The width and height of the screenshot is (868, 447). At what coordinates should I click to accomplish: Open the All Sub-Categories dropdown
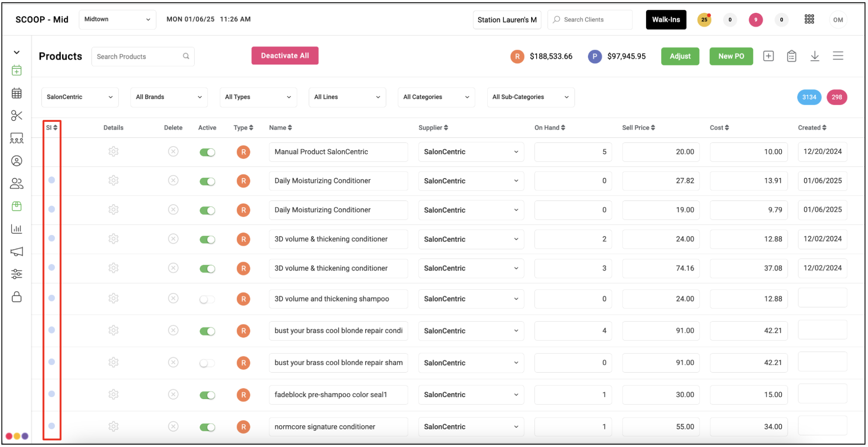(x=531, y=97)
